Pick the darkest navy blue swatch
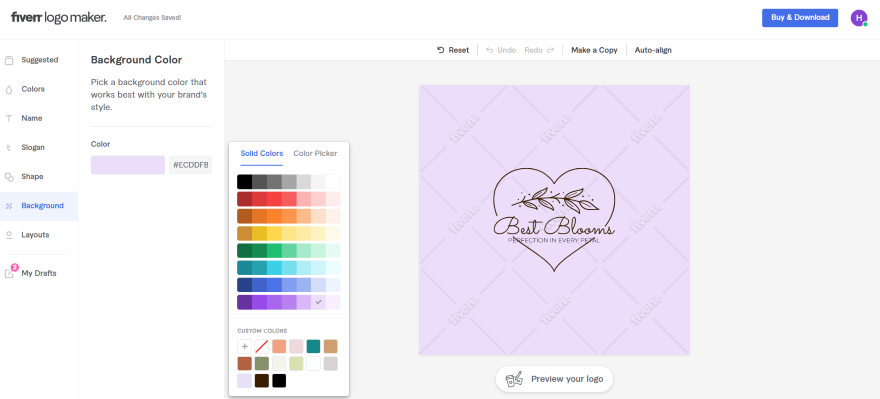This screenshot has width=880, height=399. tap(244, 285)
